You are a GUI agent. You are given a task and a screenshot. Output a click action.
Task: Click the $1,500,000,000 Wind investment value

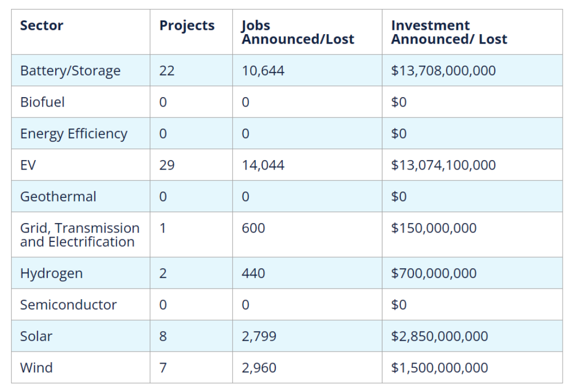[x=439, y=368]
